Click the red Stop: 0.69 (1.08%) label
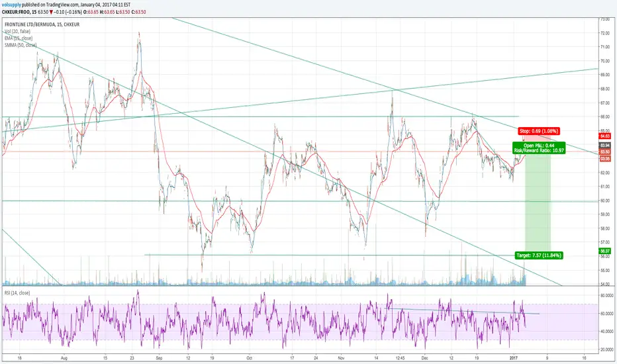The image size is (617, 364). [539, 131]
